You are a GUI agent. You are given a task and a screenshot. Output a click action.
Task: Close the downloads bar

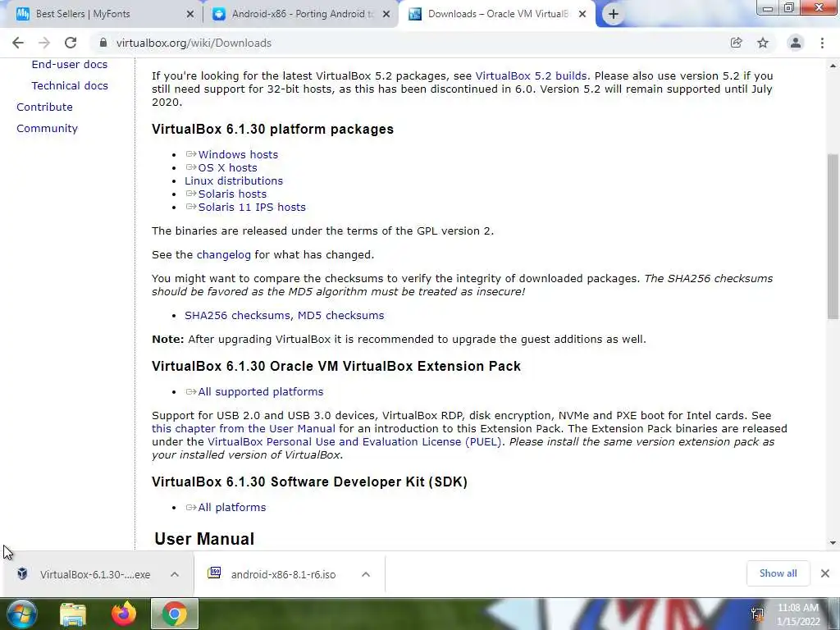pos(825,573)
